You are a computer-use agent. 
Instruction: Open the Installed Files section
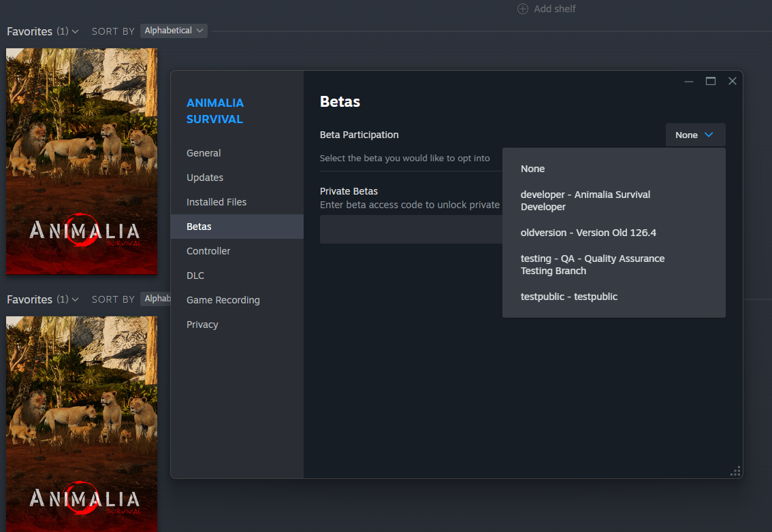point(216,201)
